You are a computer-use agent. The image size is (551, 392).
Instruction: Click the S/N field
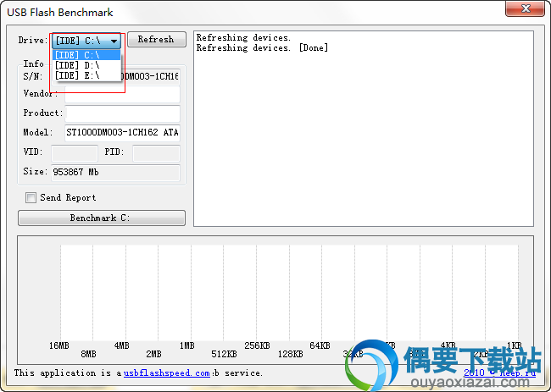(x=115, y=76)
